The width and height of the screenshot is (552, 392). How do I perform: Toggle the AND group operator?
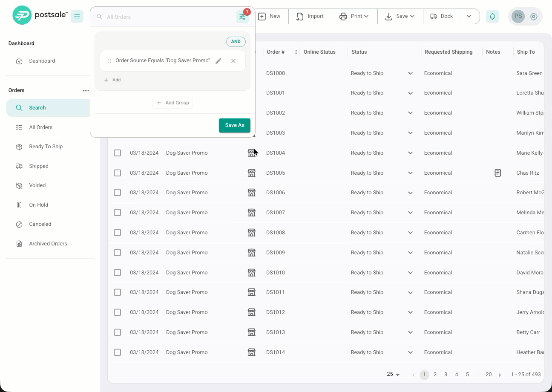tap(236, 42)
